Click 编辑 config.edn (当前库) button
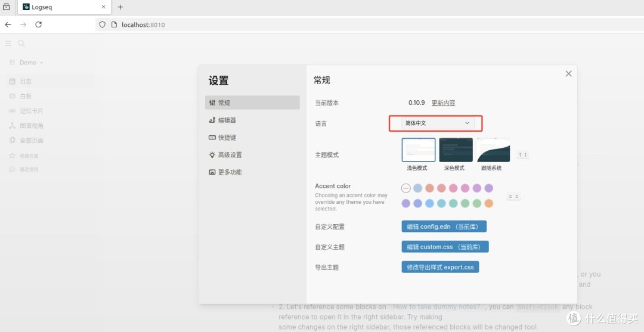 click(x=444, y=226)
